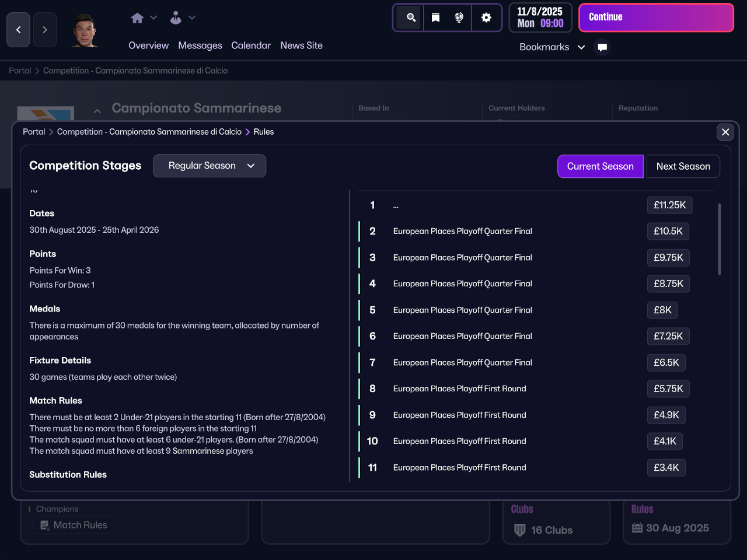Open the world globe icon
Screen dimensions: 747x560
point(459,17)
